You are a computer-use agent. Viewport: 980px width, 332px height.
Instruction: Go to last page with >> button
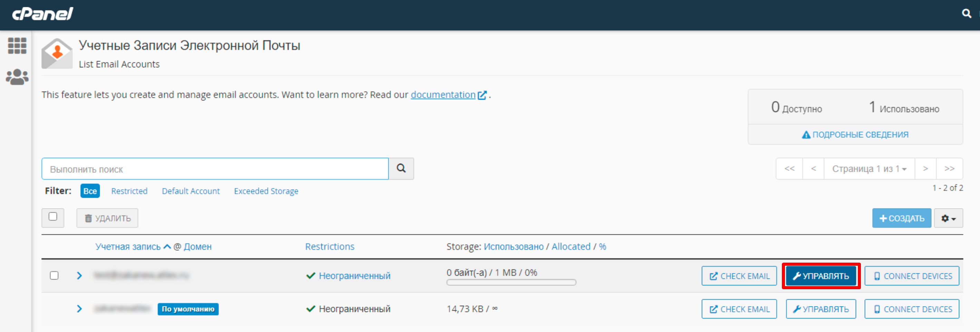950,168
